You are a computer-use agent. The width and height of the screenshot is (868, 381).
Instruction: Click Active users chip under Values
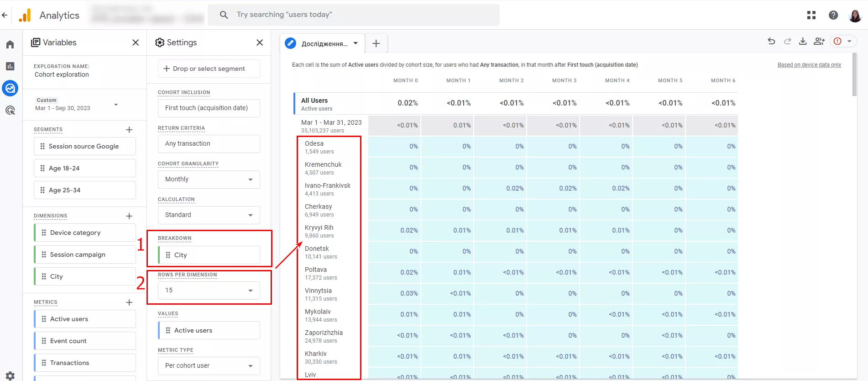point(209,330)
